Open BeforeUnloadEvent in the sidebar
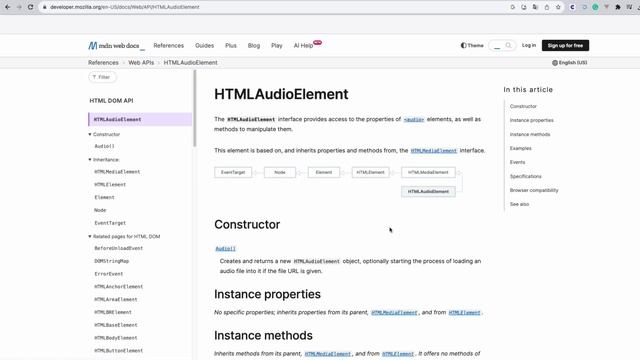 118,248
